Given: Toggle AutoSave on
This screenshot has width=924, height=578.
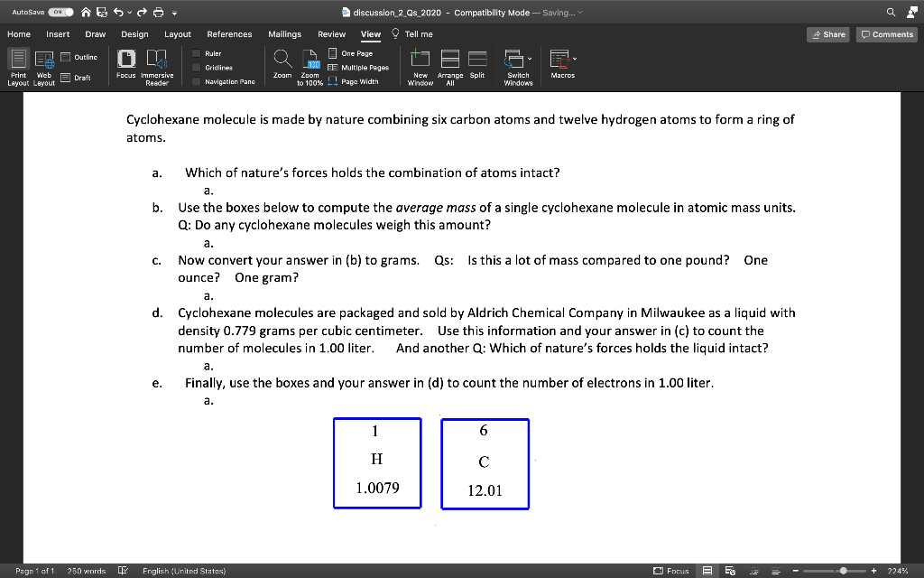Looking at the screenshot, I should [58, 13].
